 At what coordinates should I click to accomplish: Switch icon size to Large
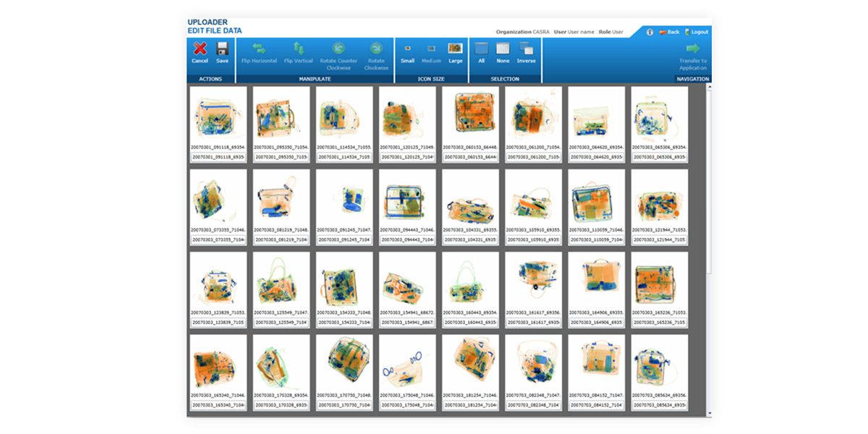point(455,48)
